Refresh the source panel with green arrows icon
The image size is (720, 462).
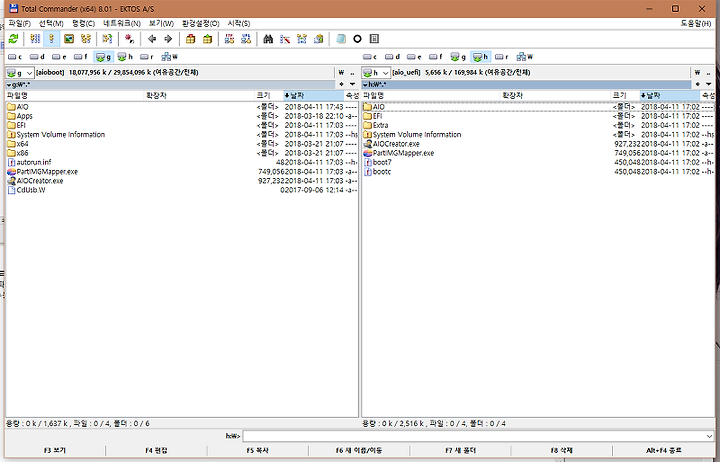tap(13, 39)
